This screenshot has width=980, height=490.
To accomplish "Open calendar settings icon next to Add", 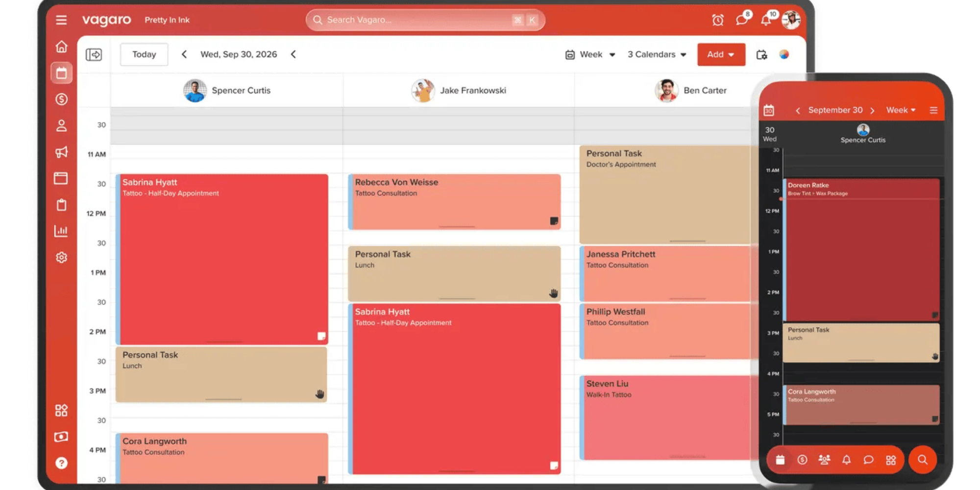I will [761, 54].
